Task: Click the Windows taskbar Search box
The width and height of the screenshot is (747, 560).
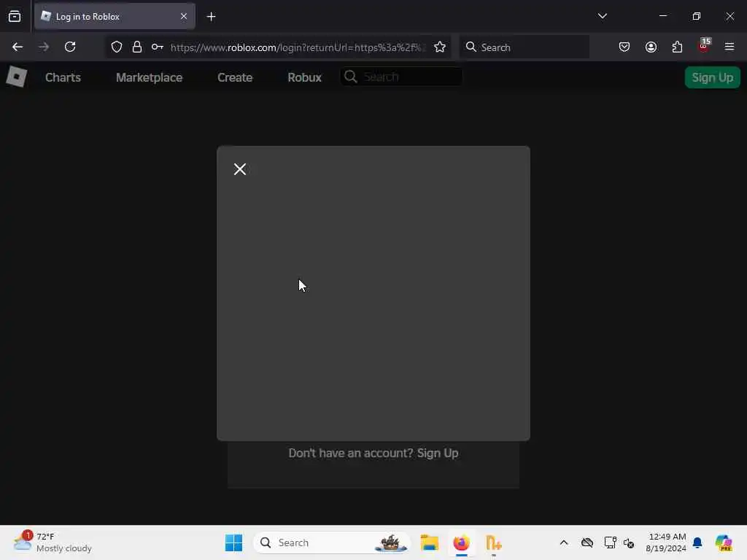Action: tap(332, 542)
